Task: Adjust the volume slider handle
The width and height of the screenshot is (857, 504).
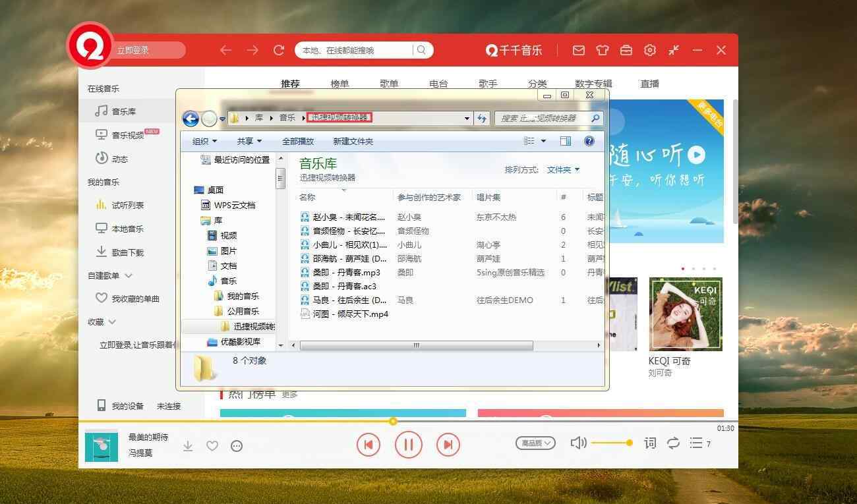Action: click(630, 443)
